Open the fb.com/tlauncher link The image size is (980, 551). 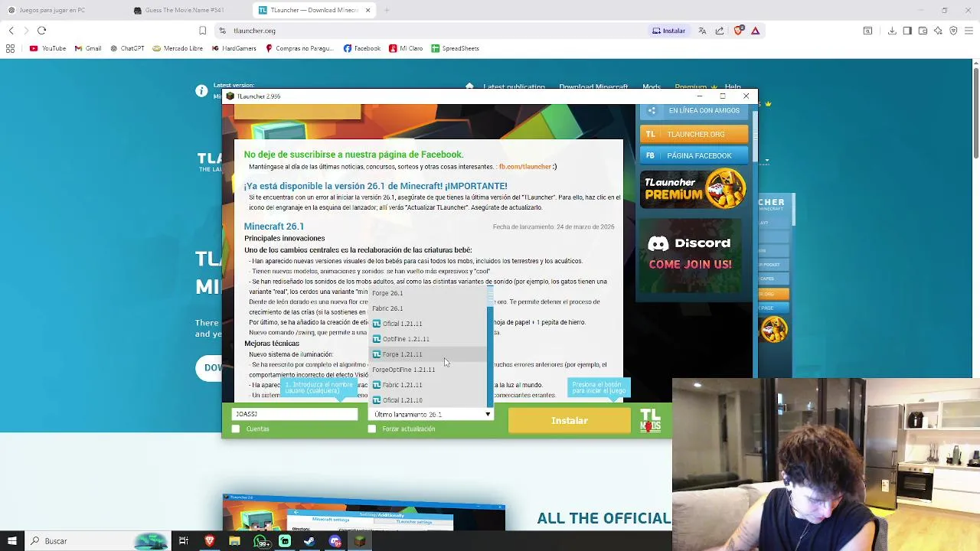[525, 167]
